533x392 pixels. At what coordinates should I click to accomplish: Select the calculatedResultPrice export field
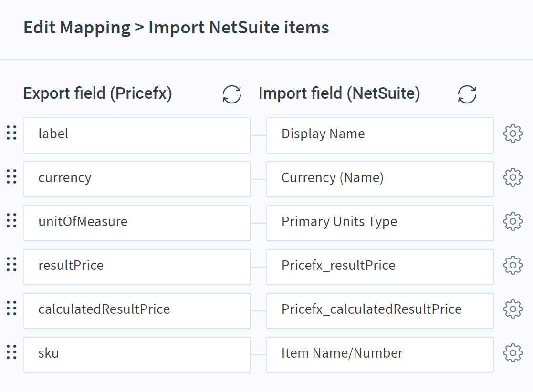137,310
